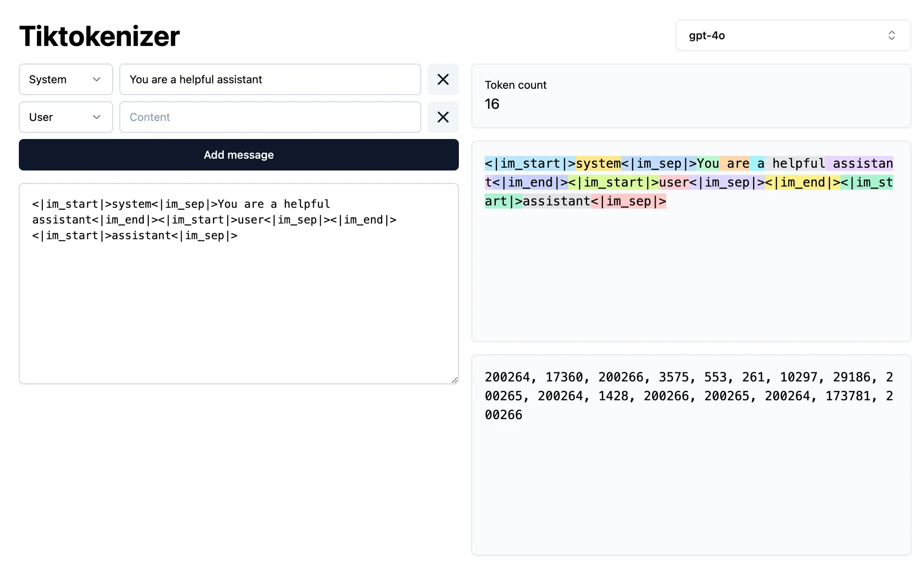This screenshot has height=568, width=924.
Task: Click the User role dropdown chevron
Action: point(97,117)
